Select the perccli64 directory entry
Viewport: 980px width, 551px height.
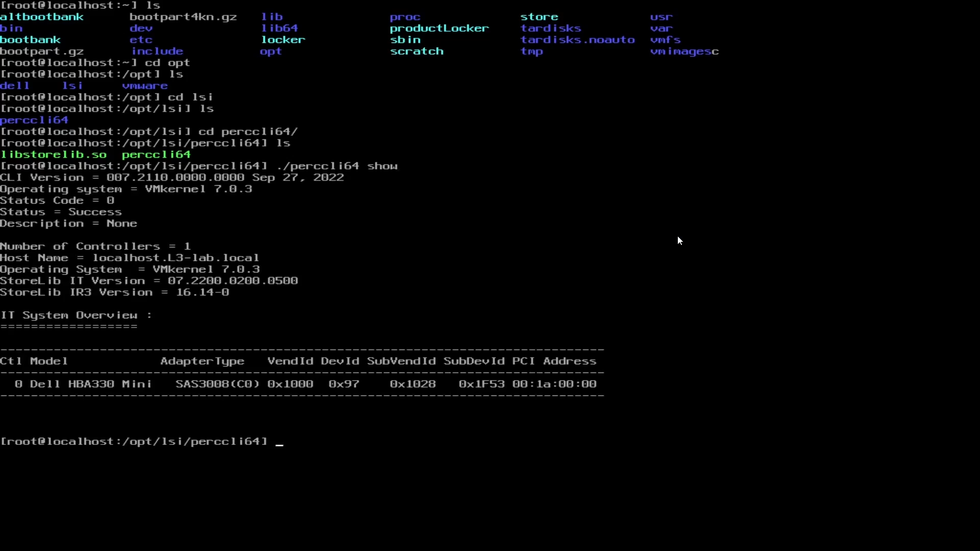(34, 120)
